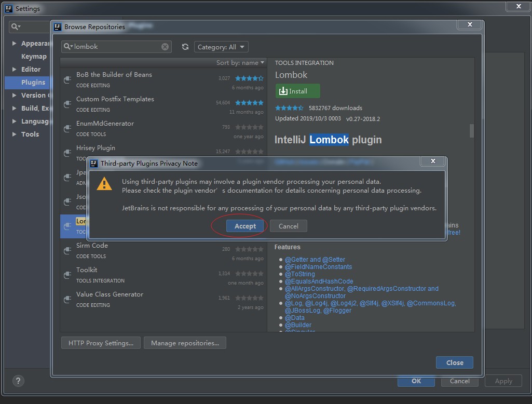Click plugin icon beside Value Class Generator
532x404 pixels.
tap(67, 300)
